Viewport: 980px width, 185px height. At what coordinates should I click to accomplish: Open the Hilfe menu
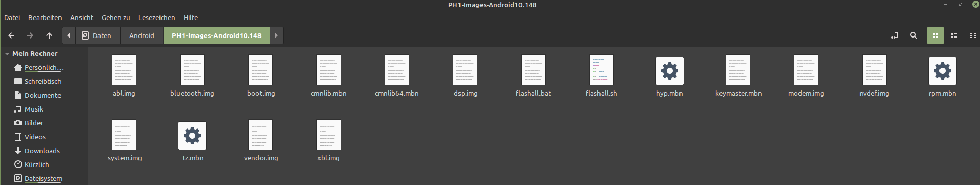point(191,17)
